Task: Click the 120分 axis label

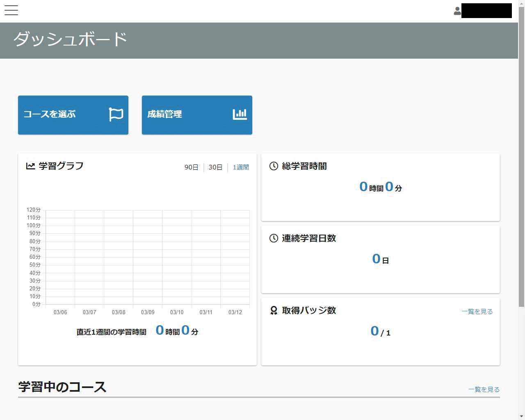Action: 34,210
